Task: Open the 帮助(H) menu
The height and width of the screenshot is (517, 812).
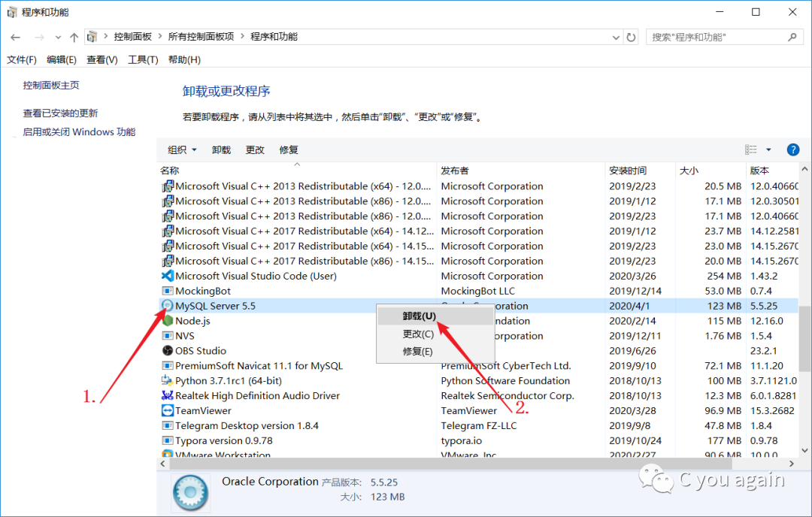Action: coord(184,60)
